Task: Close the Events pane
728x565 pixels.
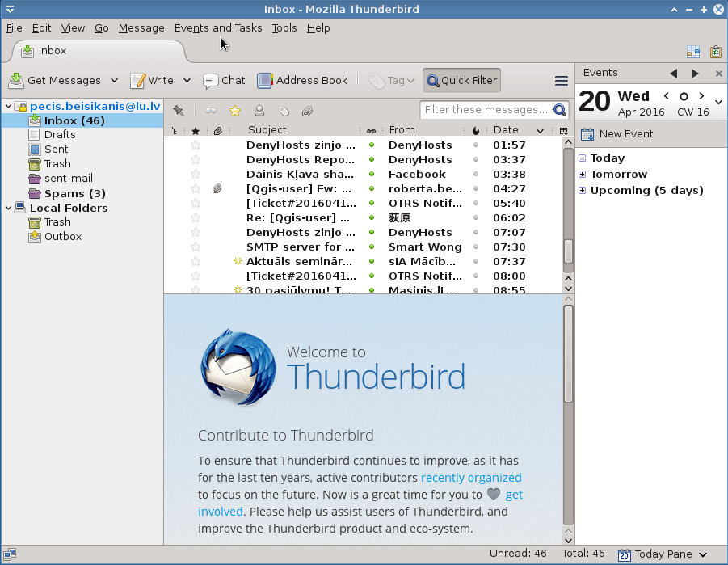Action: 719,74
